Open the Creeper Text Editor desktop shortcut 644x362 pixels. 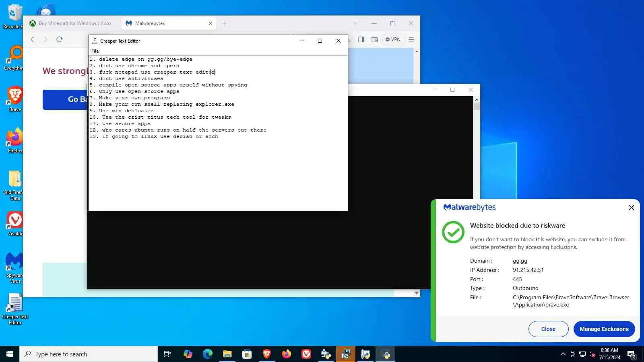pyautogui.click(x=15, y=309)
